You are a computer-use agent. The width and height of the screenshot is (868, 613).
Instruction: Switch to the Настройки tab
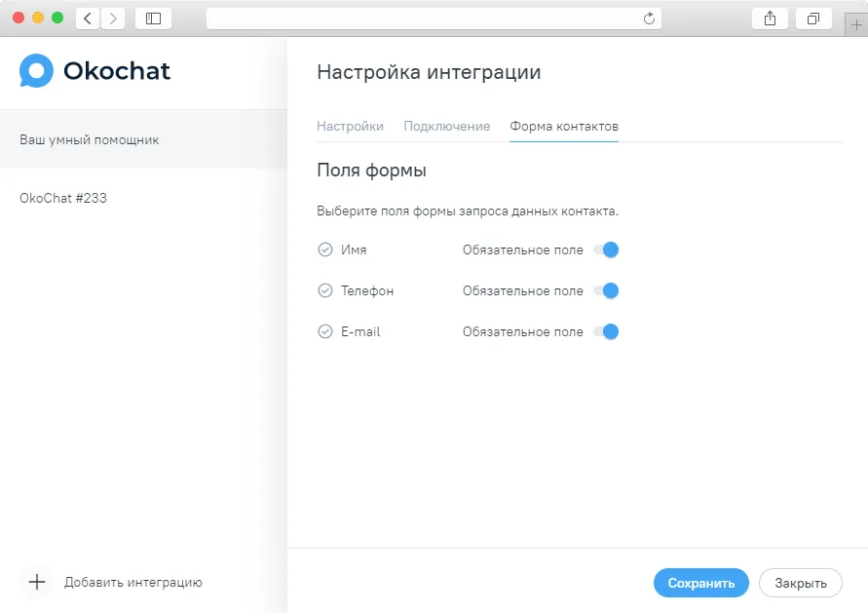pos(350,127)
